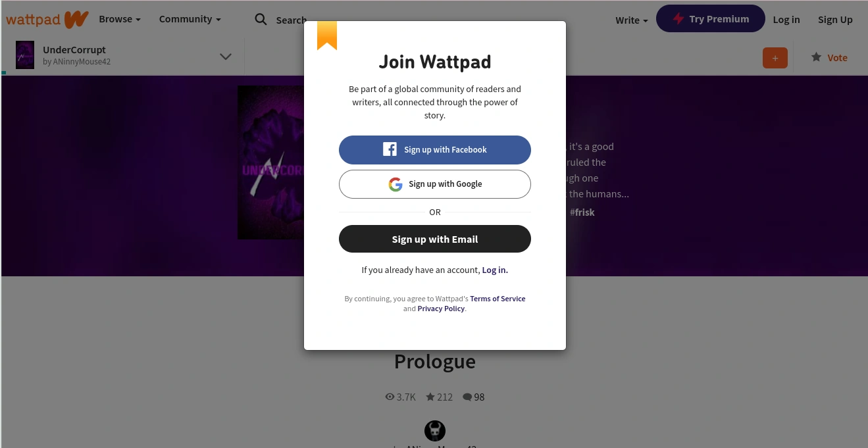868x448 pixels.
Task: Open the Privacy Policy link
Action: (441, 309)
